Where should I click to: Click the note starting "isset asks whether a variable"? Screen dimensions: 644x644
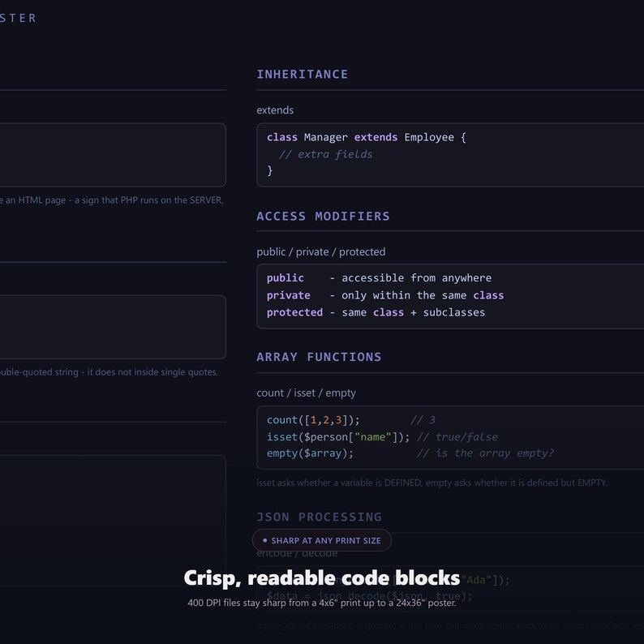[432, 483]
